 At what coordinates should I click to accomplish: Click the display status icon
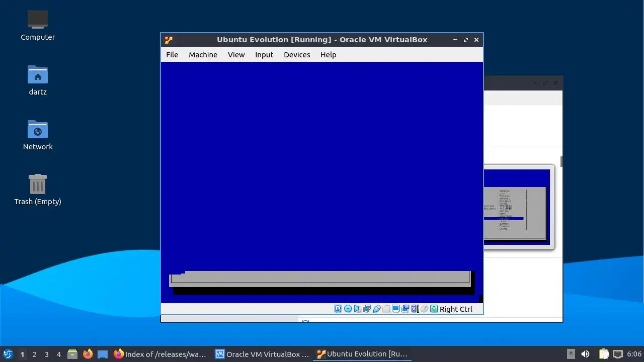(395, 309)
